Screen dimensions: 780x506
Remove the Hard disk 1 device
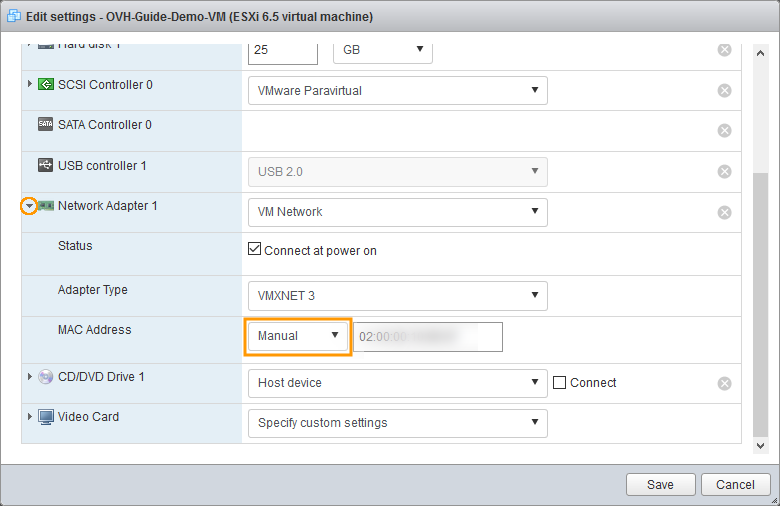click(x=724, y=50)
